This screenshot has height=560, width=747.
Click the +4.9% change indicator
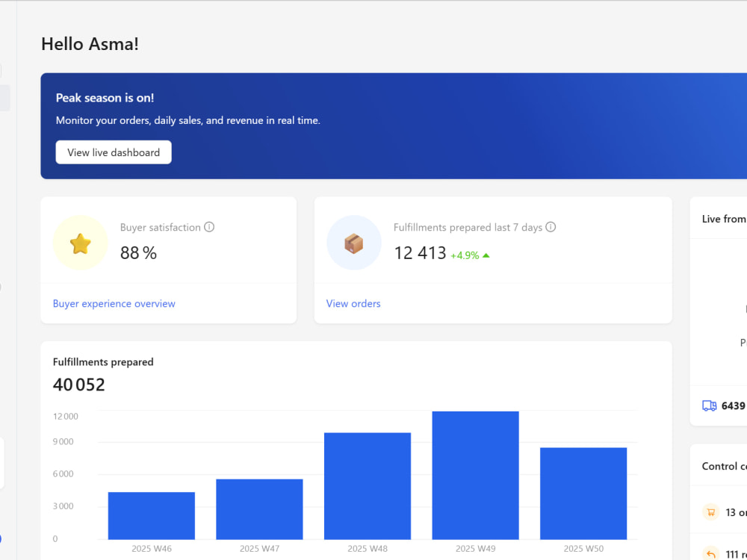click(x=465, y=255)
